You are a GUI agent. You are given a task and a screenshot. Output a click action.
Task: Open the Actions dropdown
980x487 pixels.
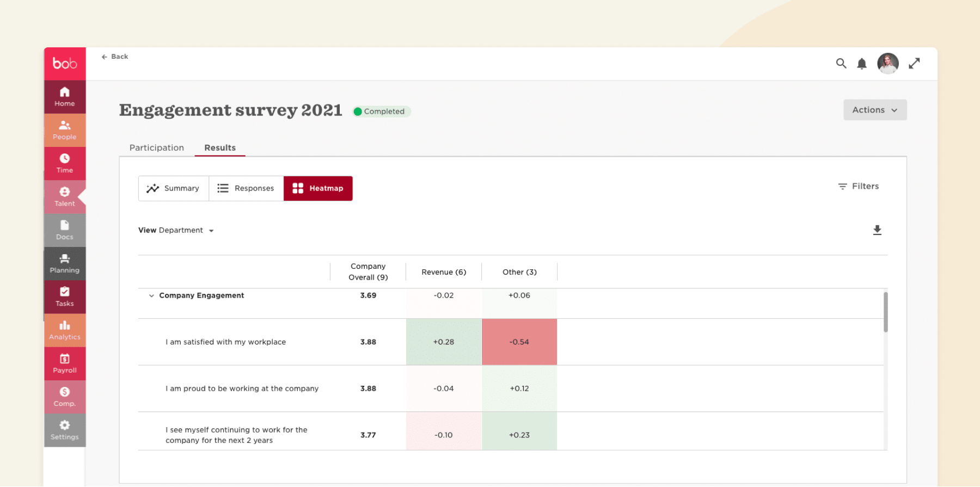(875, 110)
